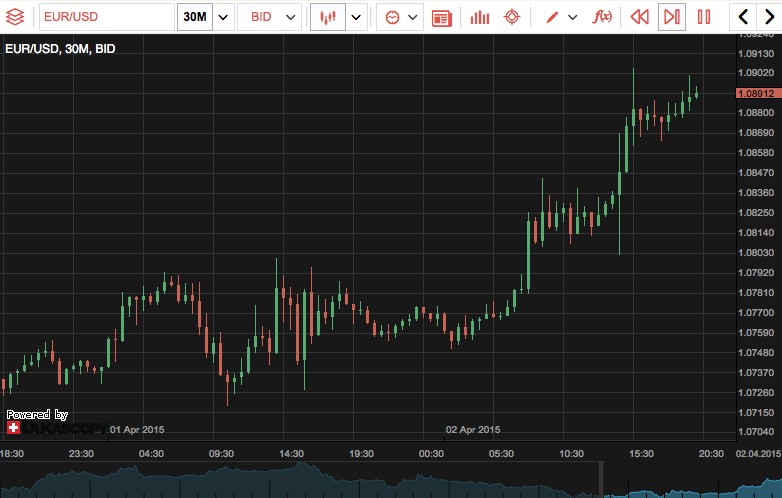
Task: Expand the drawing tools dropdown arrow
Action: coord(573,17)
